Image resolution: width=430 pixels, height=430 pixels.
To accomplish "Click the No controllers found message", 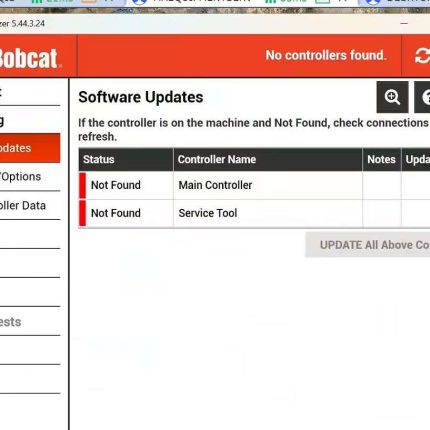I will (326, 55).
